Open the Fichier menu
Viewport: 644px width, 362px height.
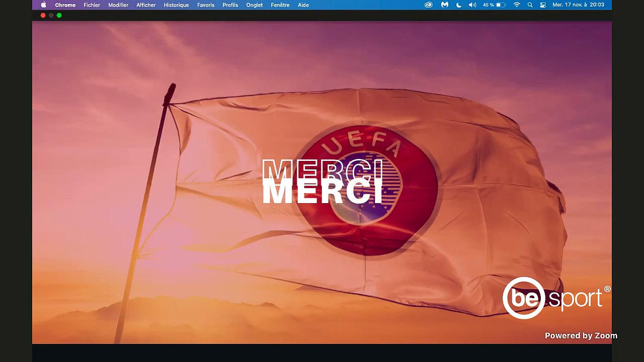point(92,5)
